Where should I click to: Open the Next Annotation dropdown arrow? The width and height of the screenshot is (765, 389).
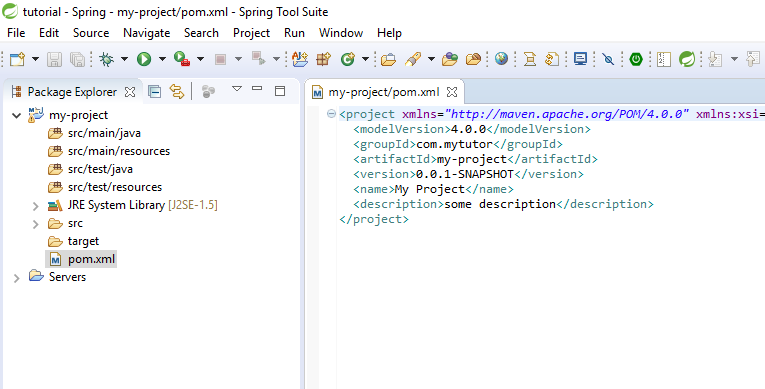734,59
